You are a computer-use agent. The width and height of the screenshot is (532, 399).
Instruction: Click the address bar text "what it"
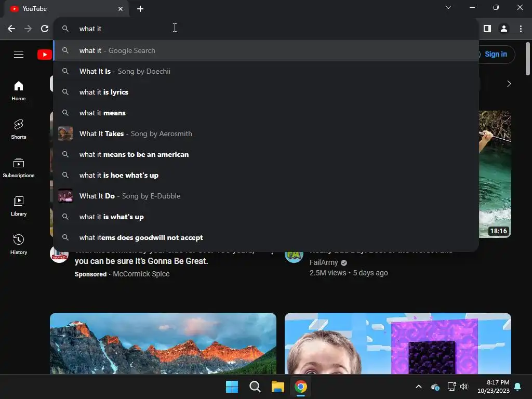90,29
